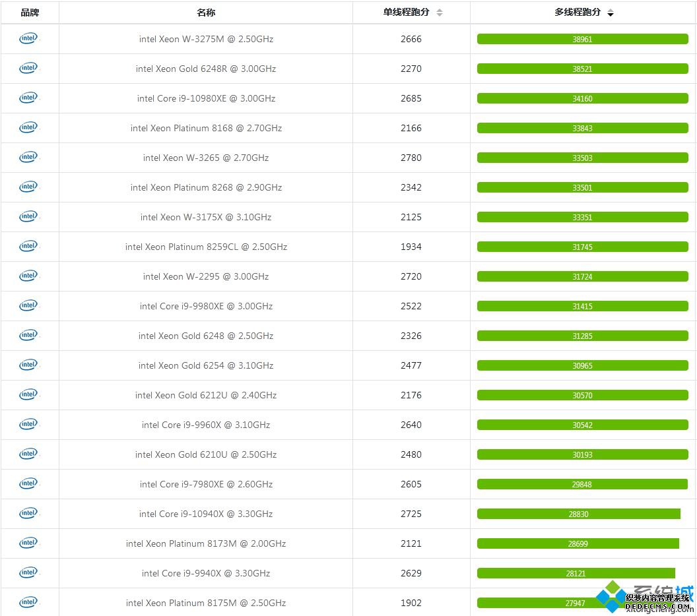Click the Intel logo beside Core i9-10980XE

click(28, 98)
